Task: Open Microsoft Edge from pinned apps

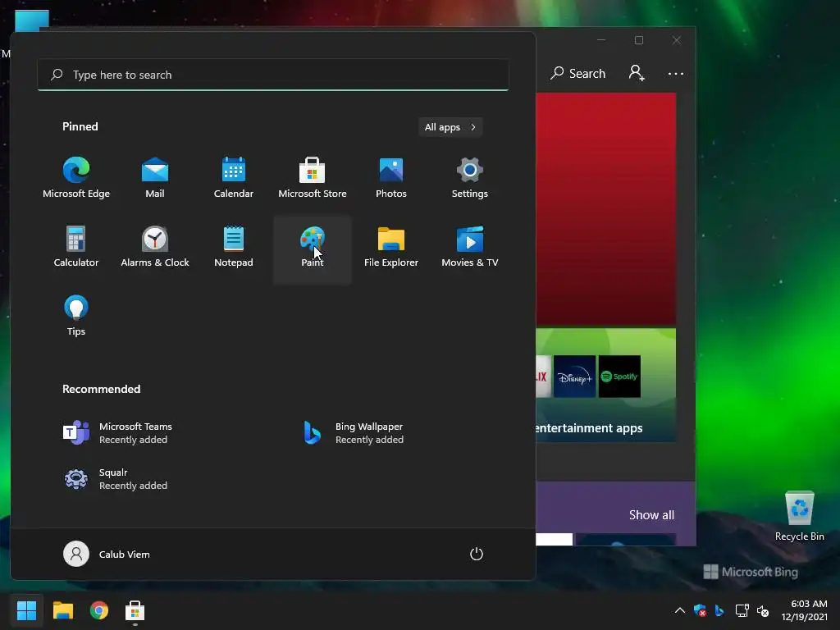Action: pyautogui.click(x=76, y=179)
